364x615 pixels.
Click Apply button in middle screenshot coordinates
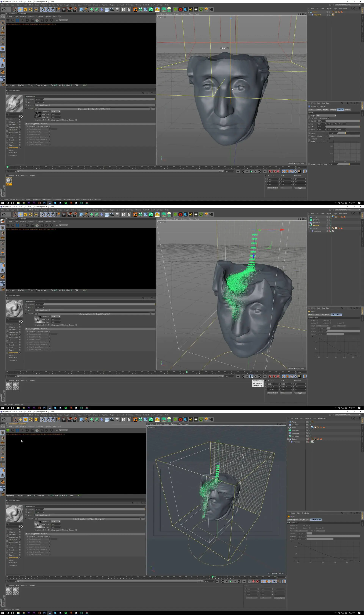[300, 393]
